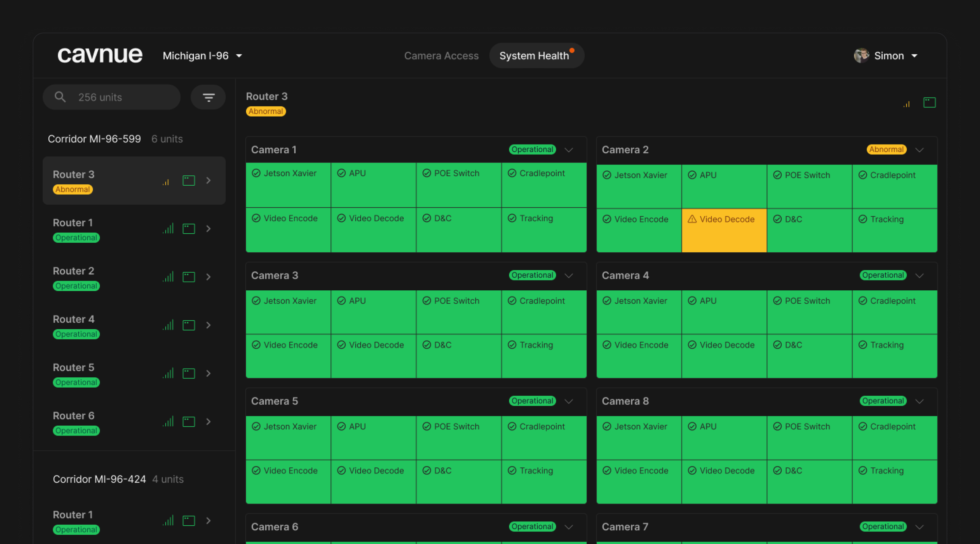Click the Camera 2 Abnormal status badge
This screenshot has width=980, height=544.
(x=886, y=149)
